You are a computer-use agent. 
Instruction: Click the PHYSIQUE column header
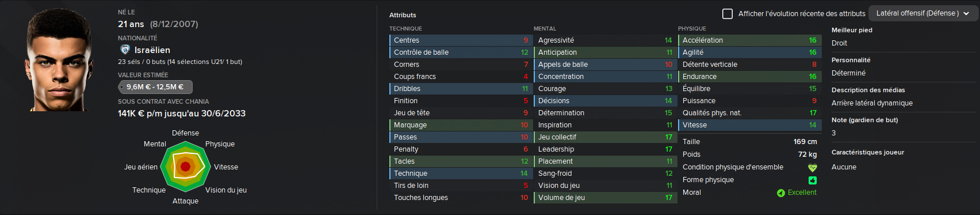tap(692, 28)
